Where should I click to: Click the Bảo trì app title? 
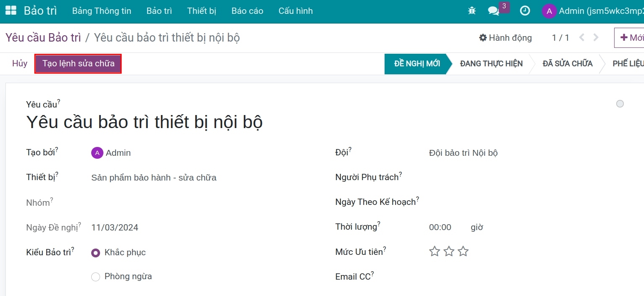coord(40,11)
